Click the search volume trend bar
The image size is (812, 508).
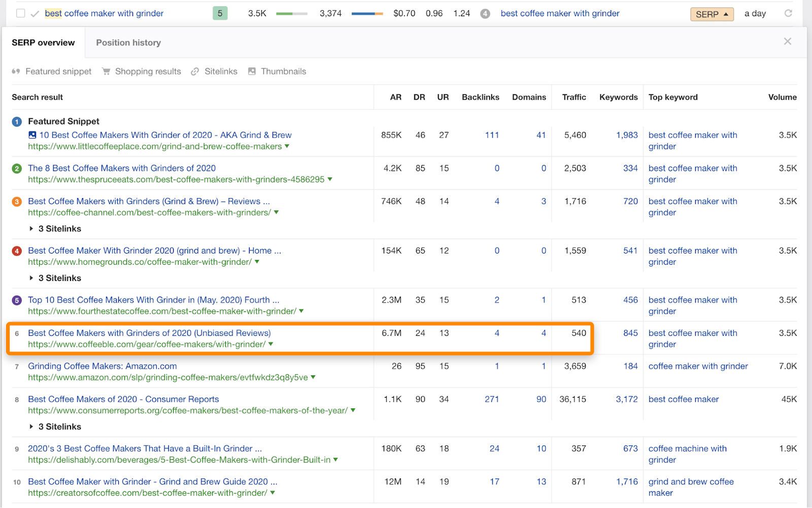pos(292,13)
